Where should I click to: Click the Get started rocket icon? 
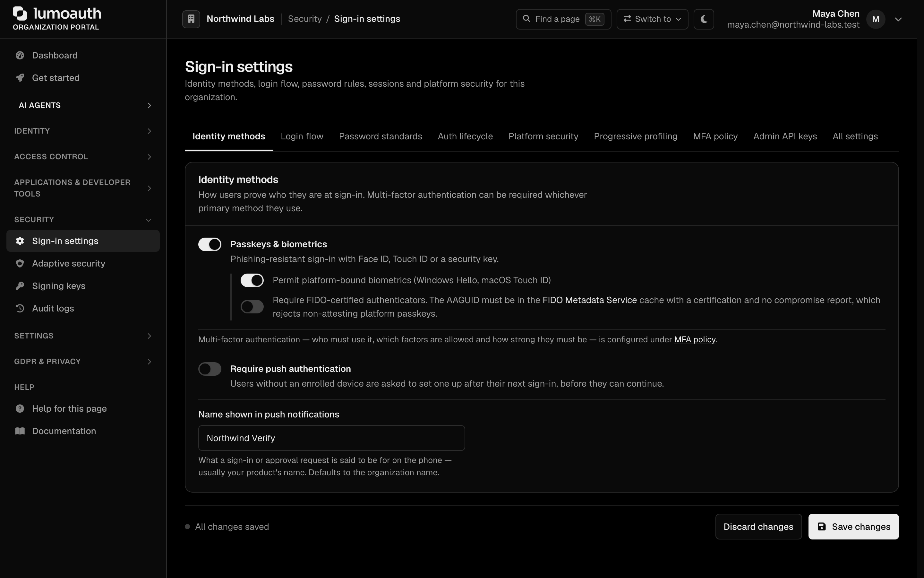pyautogui.click(x=20, y=78)
